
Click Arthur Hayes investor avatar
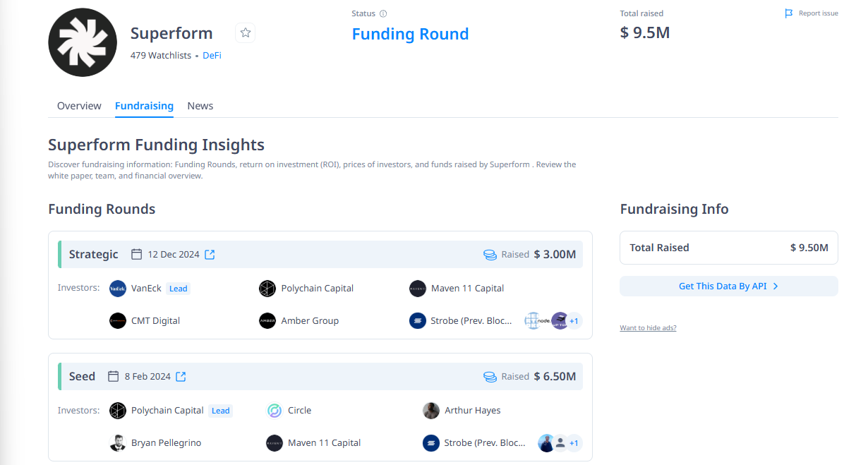tap(431, 411)
